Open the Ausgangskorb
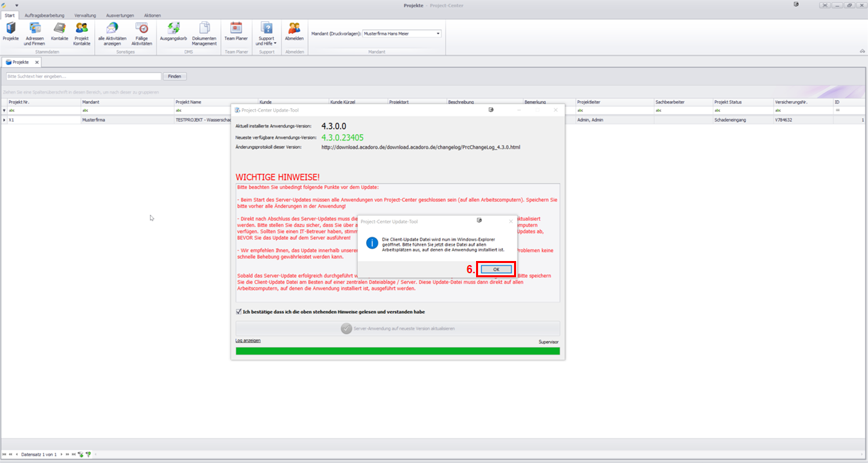 173,33
